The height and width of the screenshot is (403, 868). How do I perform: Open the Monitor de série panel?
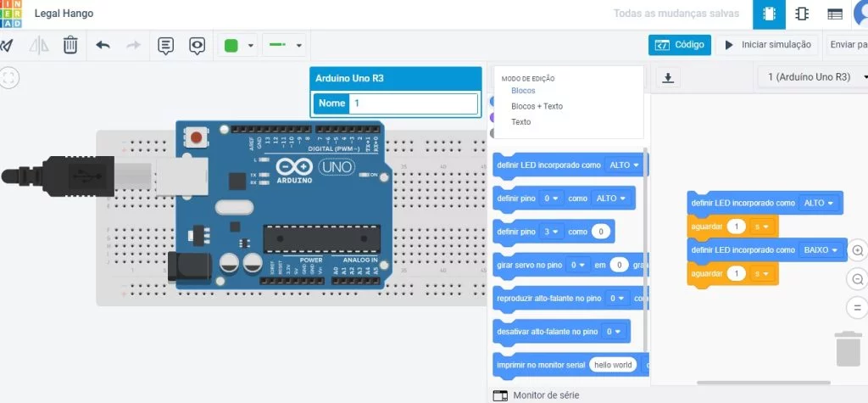536,395
